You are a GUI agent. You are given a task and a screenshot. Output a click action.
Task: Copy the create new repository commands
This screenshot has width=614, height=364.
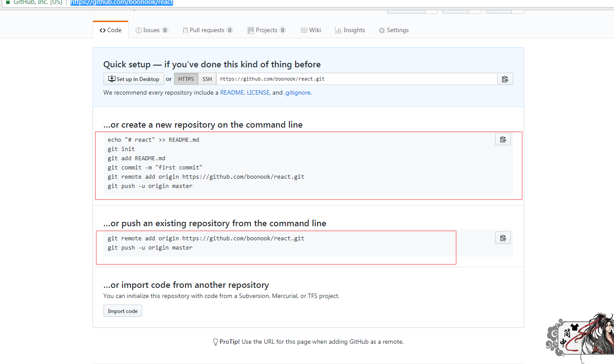tap(503, 140)
